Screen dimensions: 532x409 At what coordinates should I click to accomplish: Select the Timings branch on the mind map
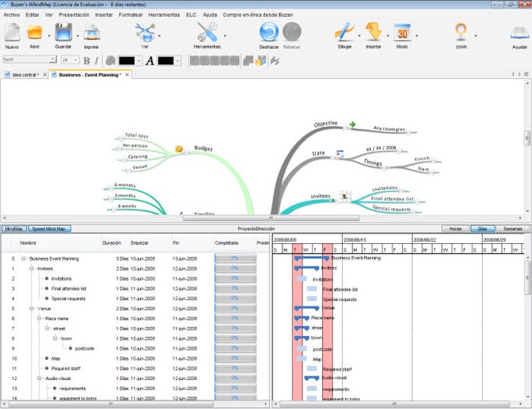coord(372,162)
